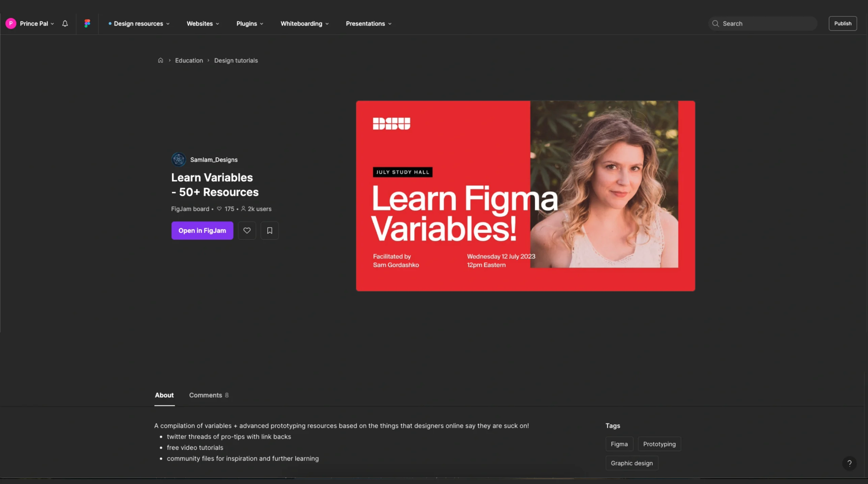
Task: Switch to the About tab
Action: 164,395
